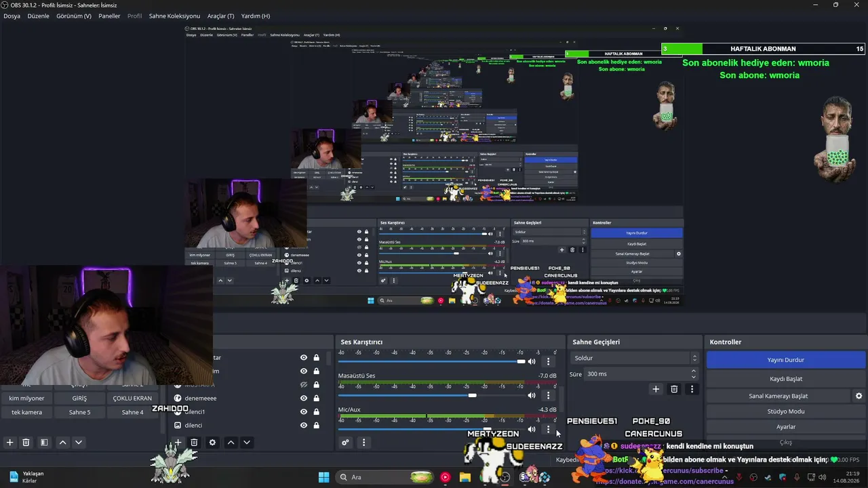This screenshot has height=488, width=868.
Task: Delete the selected source with the trash icon
Action: tap(194, 443)
